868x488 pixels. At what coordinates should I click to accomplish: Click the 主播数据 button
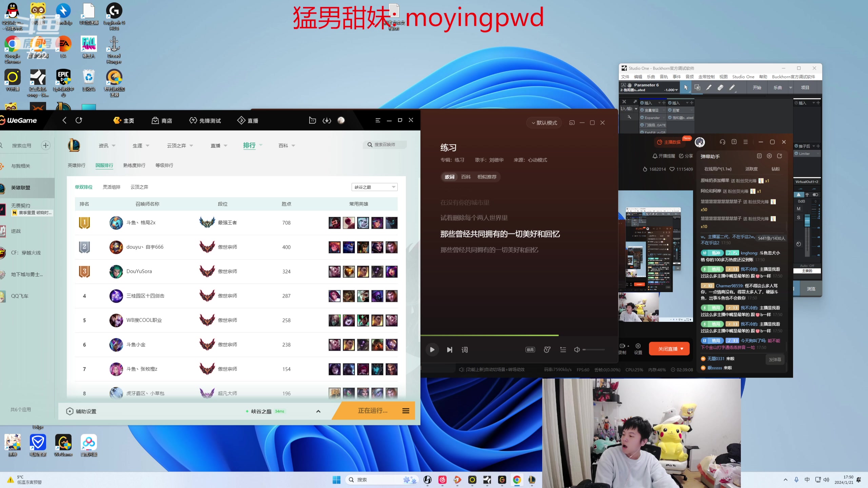[669, 142]
